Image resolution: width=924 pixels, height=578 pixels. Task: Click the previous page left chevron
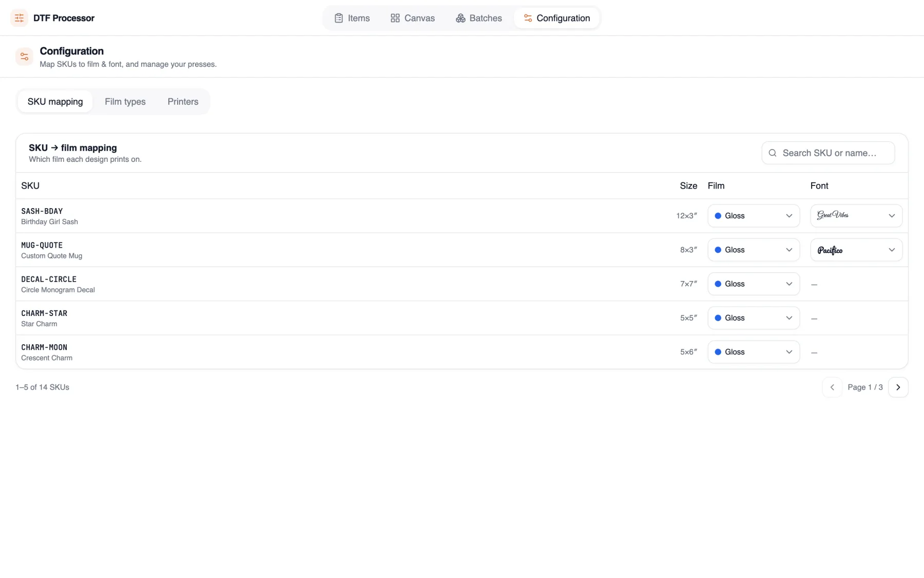[832, 387]
